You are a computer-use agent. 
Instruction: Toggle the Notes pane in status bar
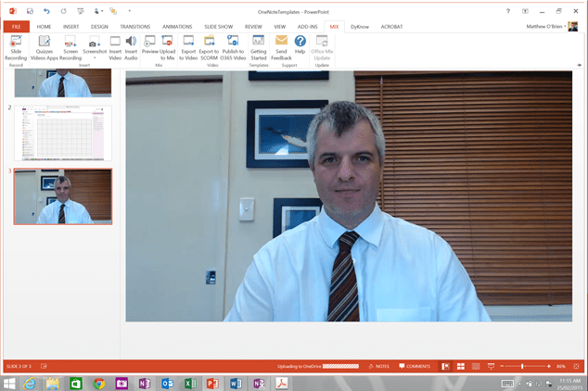point(378,367)
